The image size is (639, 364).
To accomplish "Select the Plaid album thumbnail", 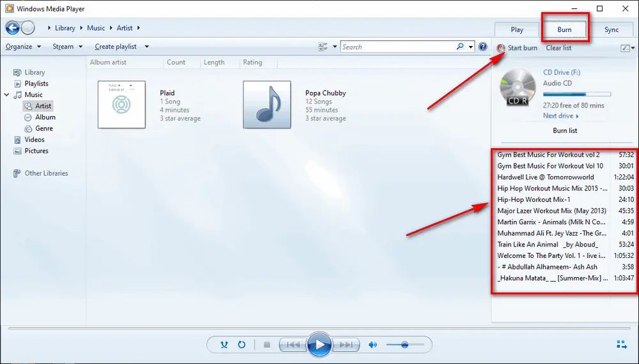I will coord(121,105).
